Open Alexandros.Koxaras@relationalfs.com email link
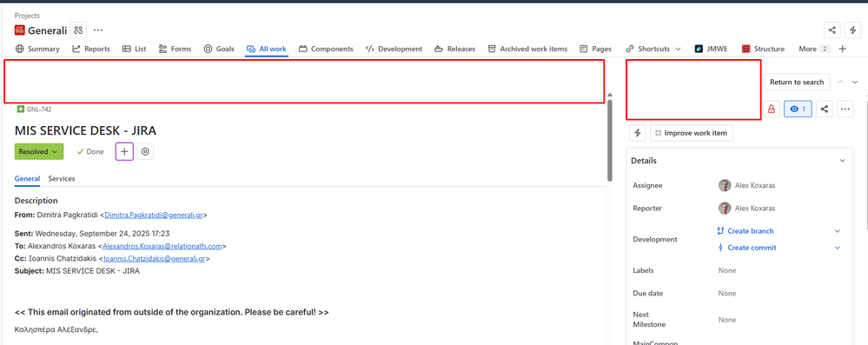The image size is (868, 345). (162, 246)
